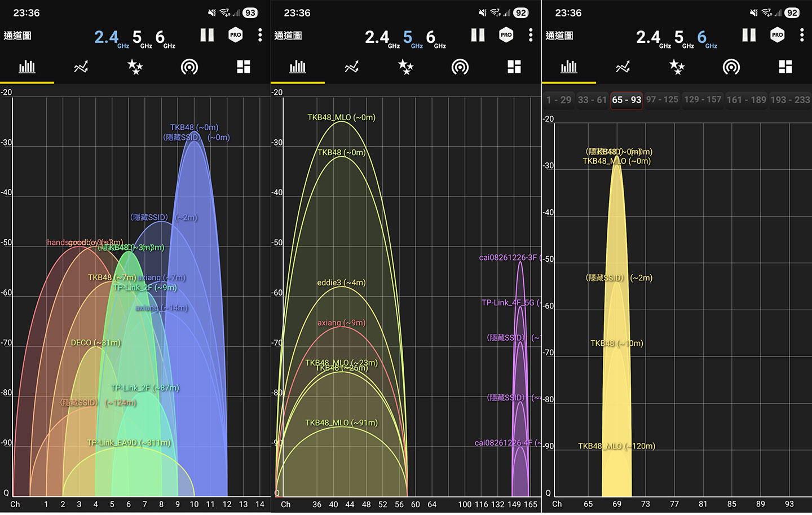Open channel rating stars tab in right panel

click(677, 67)
